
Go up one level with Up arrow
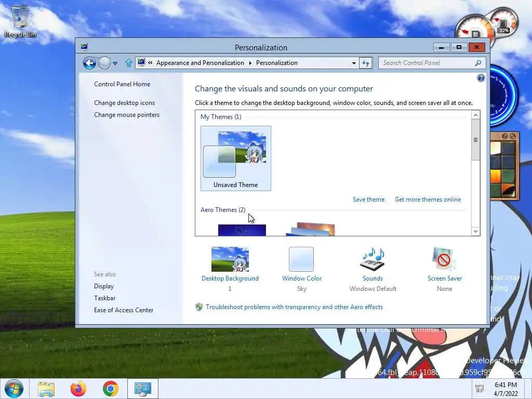click(129, 63)
